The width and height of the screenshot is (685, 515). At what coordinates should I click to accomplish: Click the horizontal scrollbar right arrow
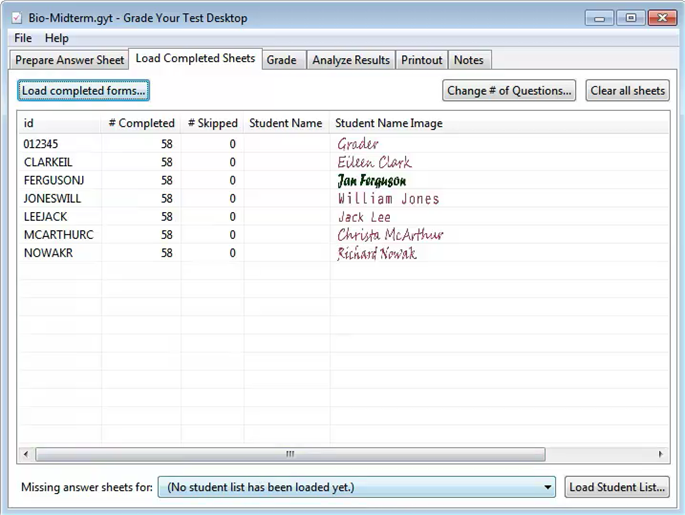coord(661,454)
